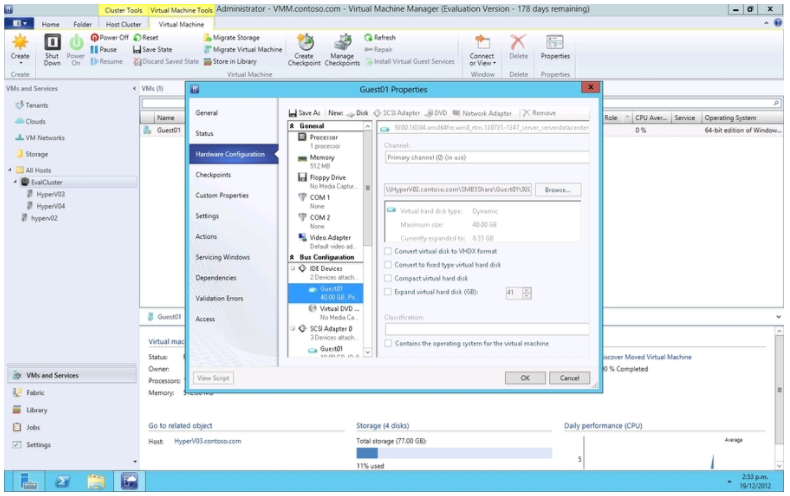790x496 pixels.
Task: Select the HyperV04 host node
Action: coord(50,206)
